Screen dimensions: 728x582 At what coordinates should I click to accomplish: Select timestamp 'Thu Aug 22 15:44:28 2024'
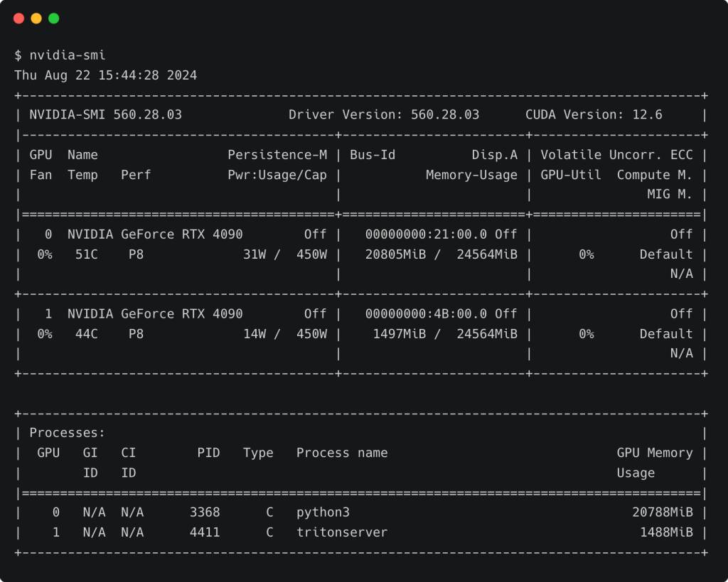pyautogui.click(x=105, y=75)
